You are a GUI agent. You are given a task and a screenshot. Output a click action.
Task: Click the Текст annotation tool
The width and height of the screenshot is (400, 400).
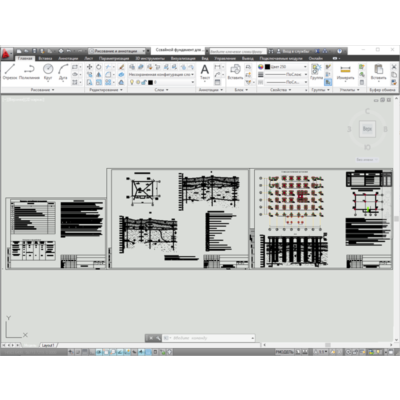[205, 72]
